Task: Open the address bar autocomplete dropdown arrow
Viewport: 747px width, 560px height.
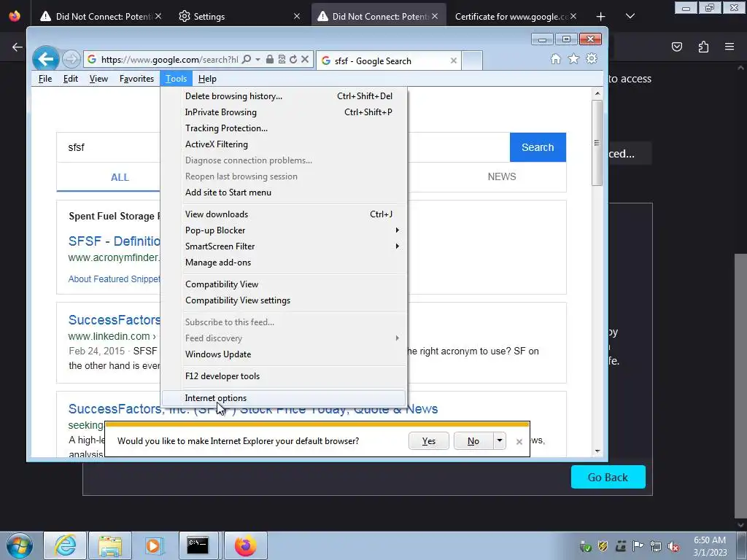Action: pyautogui.click(x=258, y=60)
